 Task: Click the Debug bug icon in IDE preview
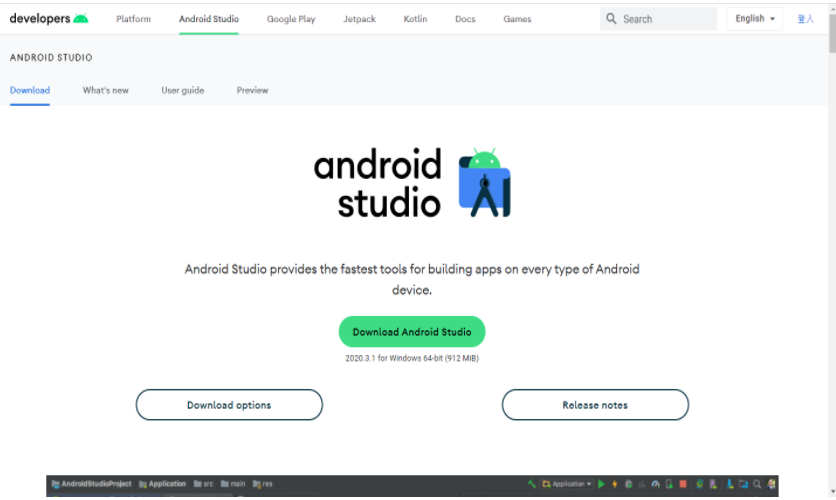click(628, 484)
